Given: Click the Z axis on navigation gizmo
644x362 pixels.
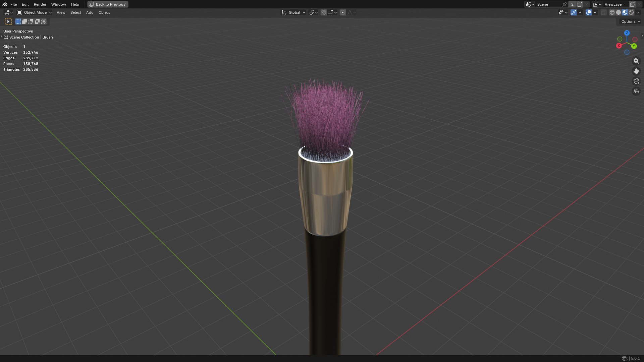Looking at the screenshot, I should pos(627,33).
